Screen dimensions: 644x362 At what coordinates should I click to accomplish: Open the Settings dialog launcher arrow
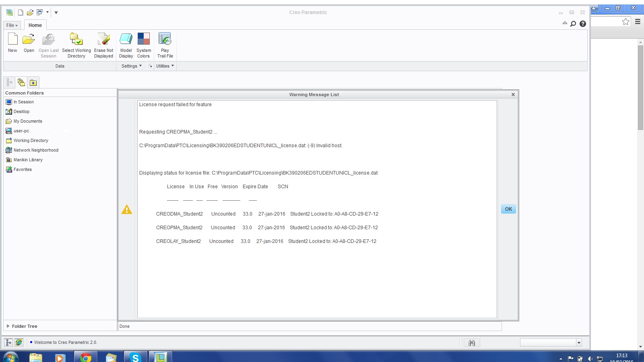coord(151,66)
